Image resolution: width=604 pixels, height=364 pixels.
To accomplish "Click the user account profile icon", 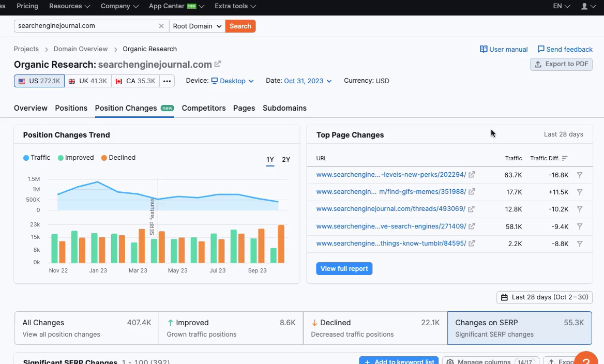I will 584,6.
